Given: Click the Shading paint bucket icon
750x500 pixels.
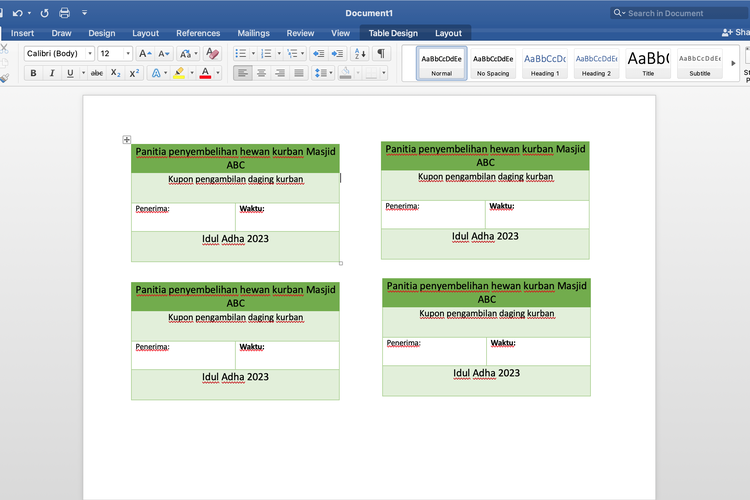Looking at the screenshot, I should [x=345, y=73].
